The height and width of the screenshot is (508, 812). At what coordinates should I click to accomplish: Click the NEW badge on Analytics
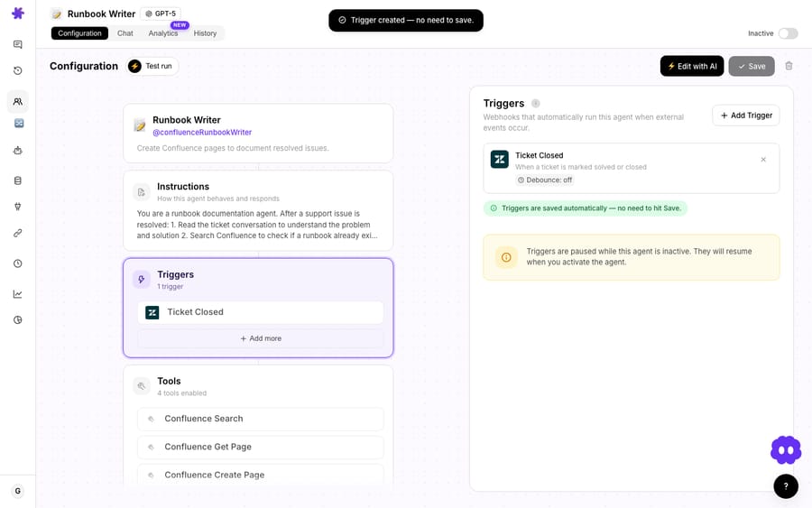pyautogui.click(x=180, y=25)
